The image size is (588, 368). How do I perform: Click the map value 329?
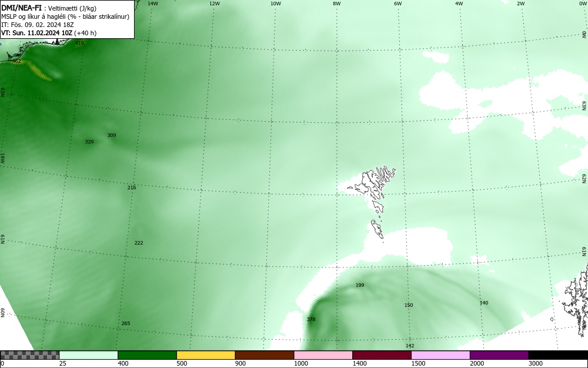89,142
